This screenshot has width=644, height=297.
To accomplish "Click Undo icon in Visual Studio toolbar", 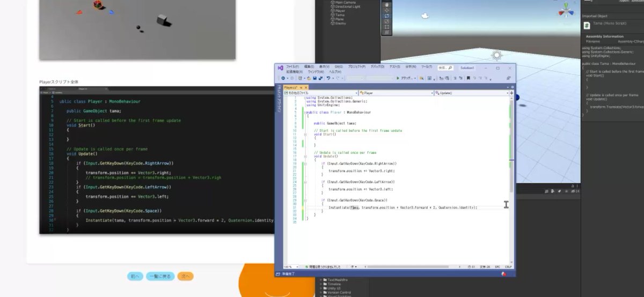I will tap(328, 78).
